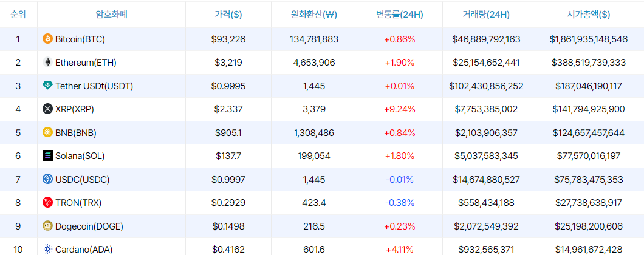Screen dimensions: 644x255
Task: Click XRP's +9.24% change value
Action: (399, 109)
